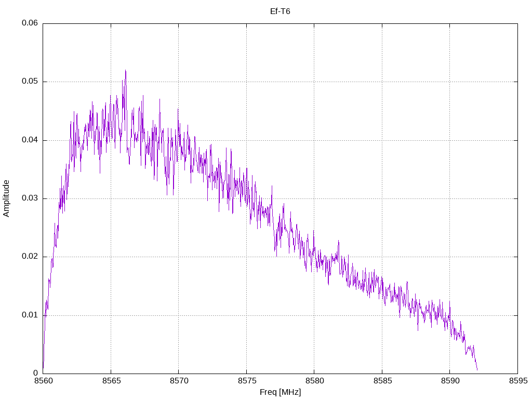Click the y-axis tick label 0.04
The width and height of the screenshot is (532, 399).
tap(30, 140)
